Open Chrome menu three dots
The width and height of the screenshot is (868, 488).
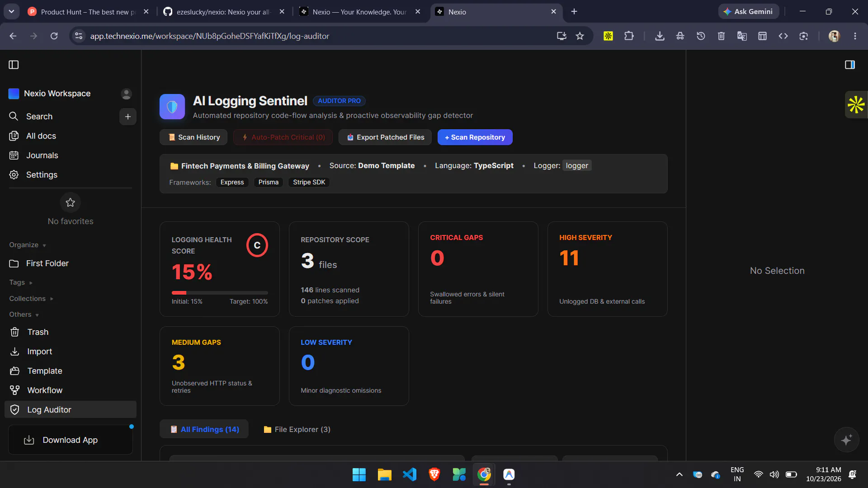[855, 36]
